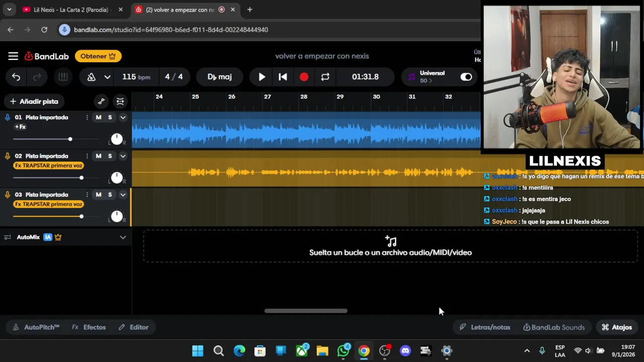This screenshot has width=644, height=362.
Task: Mute track 02
Action: click(x=99, y=156)
